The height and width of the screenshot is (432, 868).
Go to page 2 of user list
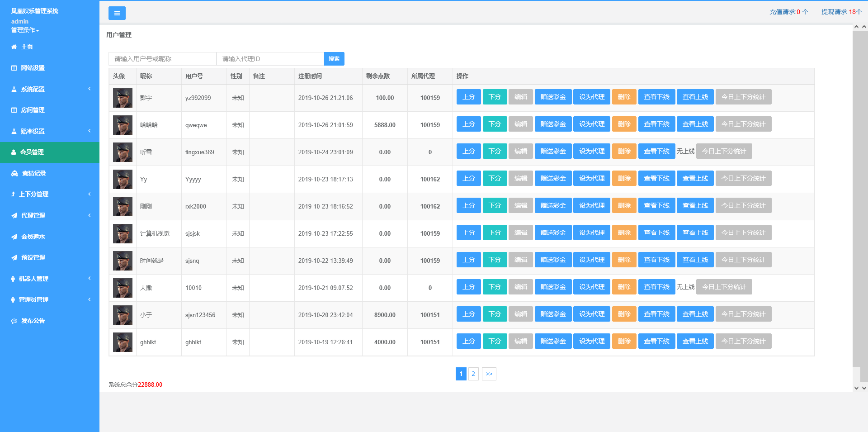point(473,374)
